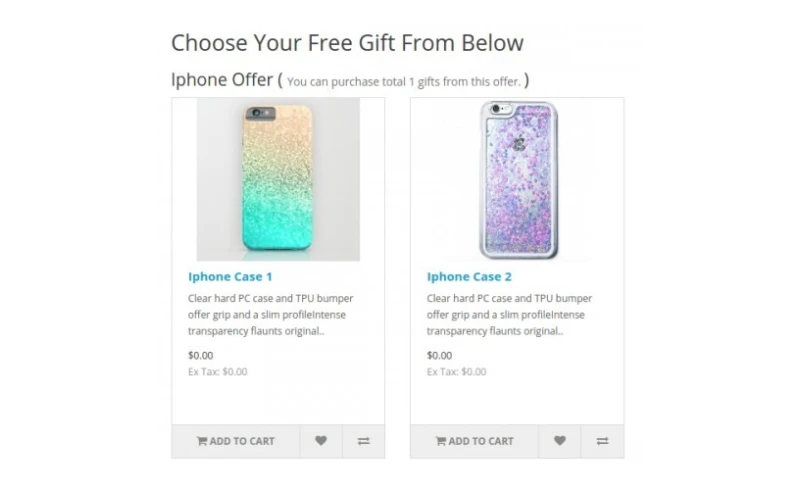Click the purple glitter phone case image
The image size is (800, 490).
517,180
